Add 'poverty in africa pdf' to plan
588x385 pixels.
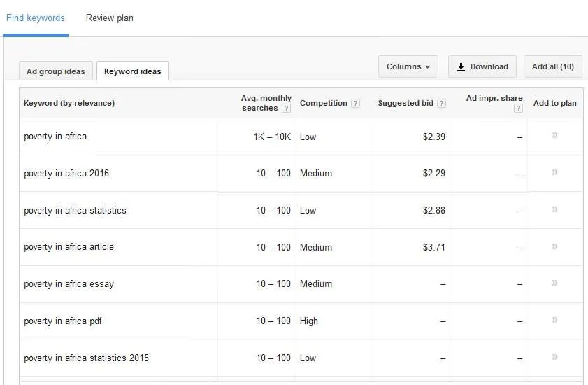(x=554, y=320)
